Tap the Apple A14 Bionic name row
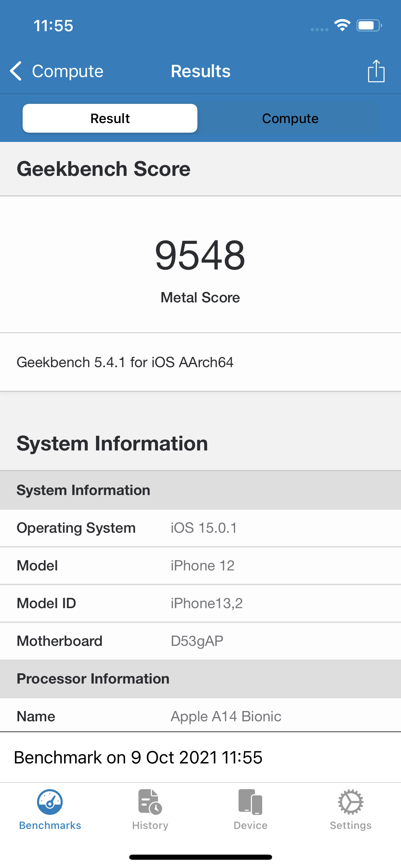Viewport: 401px width, 868px height. tap(200, 716)
